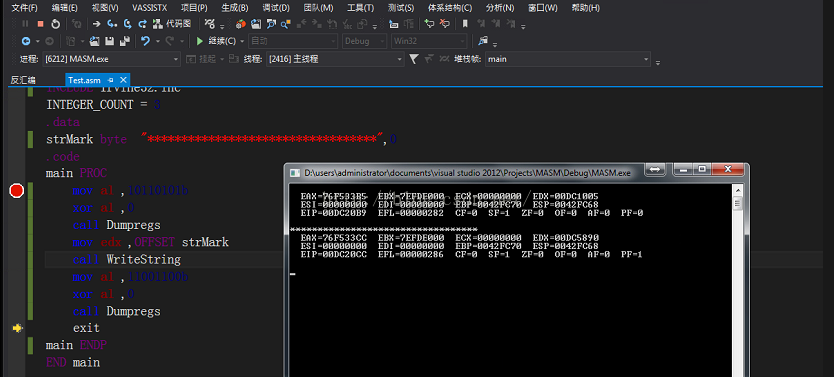The height and width of the screenshot is (377, 834).
Task: Open the Debug configuration dropdown
Action: (364, 41)
